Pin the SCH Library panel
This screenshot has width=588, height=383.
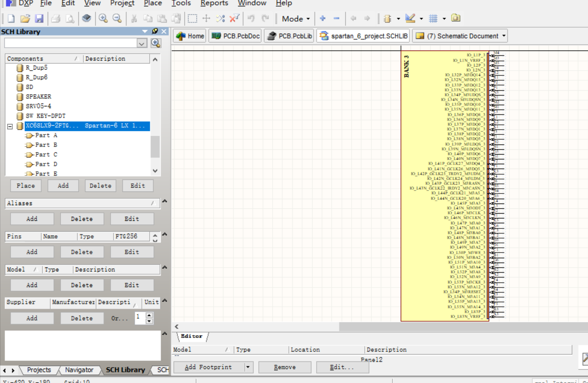tap(155, 31)
